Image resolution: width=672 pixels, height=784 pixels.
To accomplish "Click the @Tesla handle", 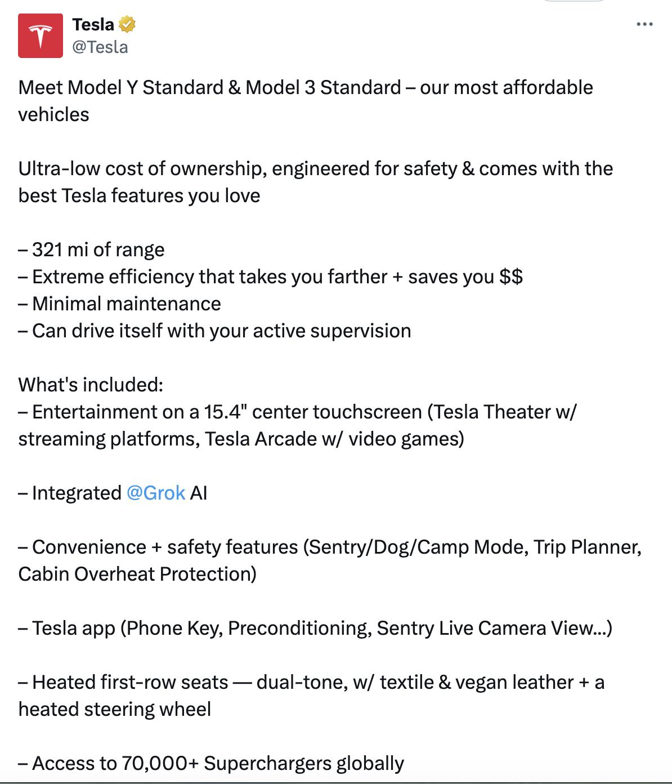I will pos(100,47).
